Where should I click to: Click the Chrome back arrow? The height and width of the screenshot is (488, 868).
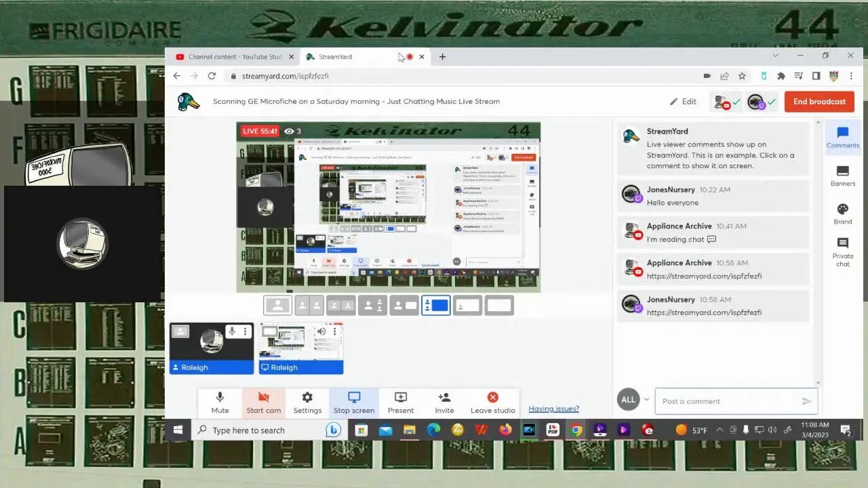(x=177, y=76)
